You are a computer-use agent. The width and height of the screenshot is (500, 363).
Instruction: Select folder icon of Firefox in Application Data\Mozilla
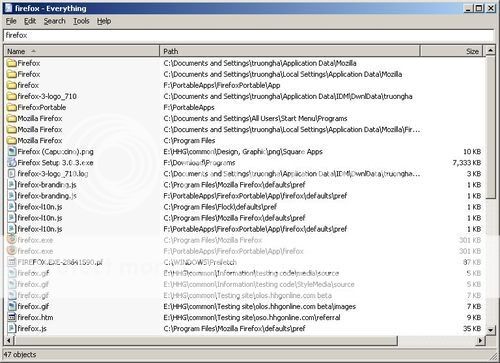(12, 63)
